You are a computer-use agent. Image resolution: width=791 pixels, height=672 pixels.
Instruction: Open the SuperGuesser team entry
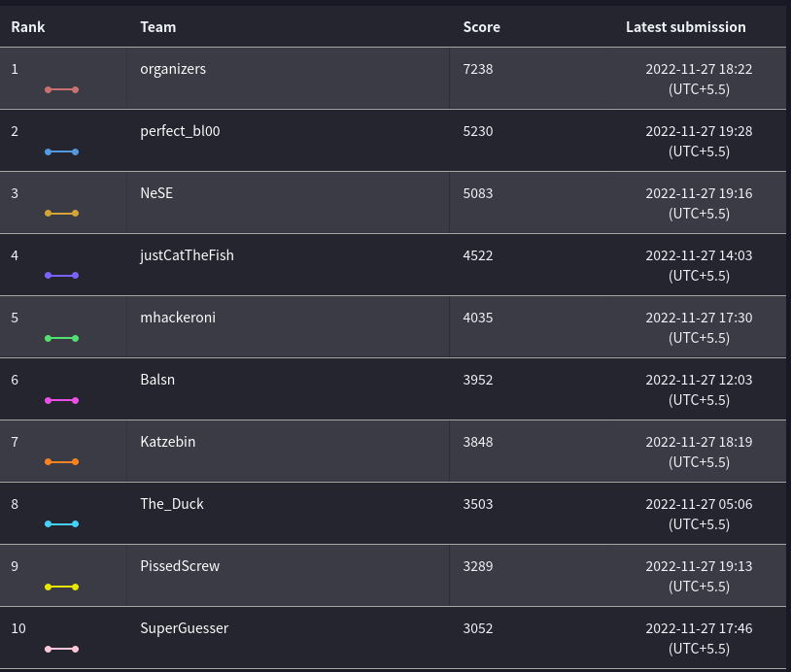pyautogui.click(x=184, y=628)
